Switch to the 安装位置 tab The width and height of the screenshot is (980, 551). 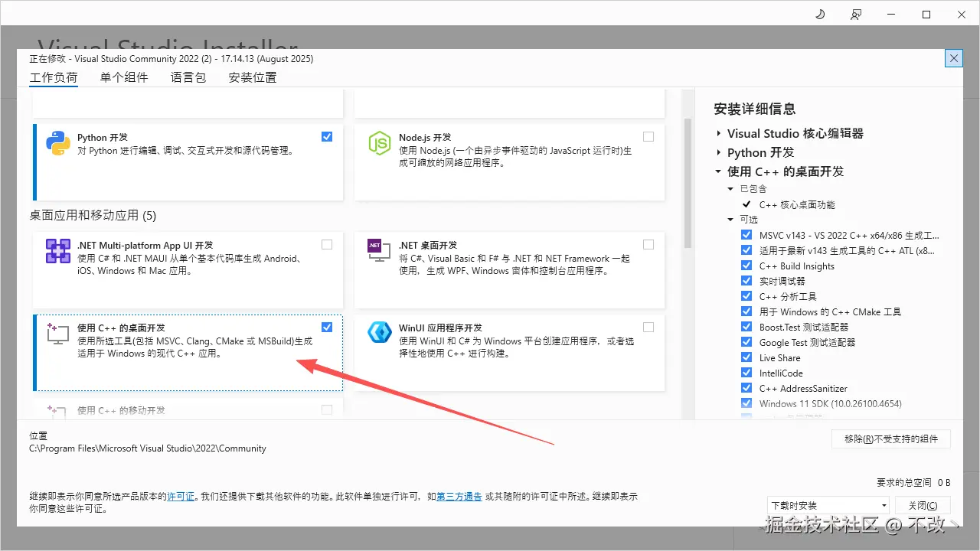253,77
